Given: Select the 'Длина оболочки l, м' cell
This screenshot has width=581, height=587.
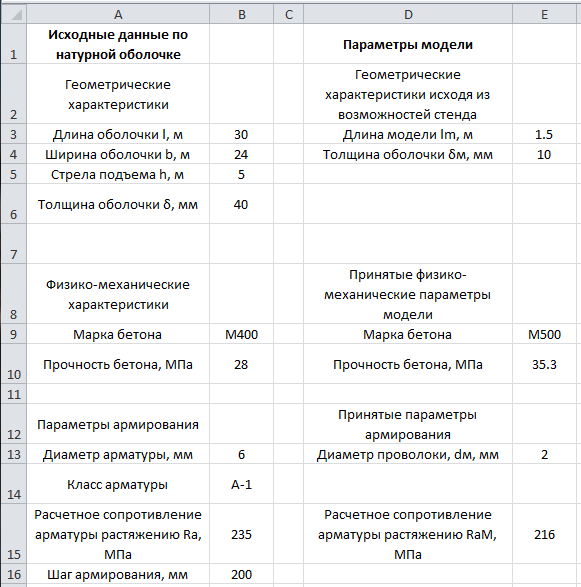Looking at the screenshot, I should pos(118,134).
